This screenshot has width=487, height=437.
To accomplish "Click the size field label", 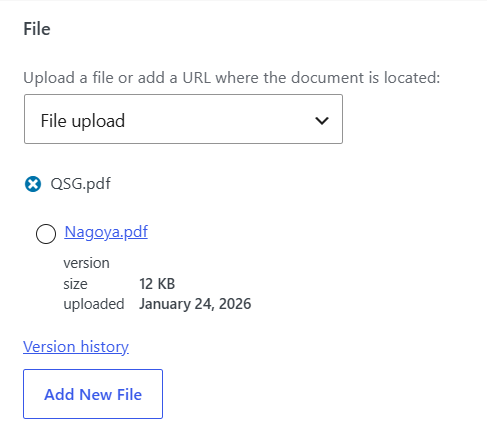I will [x=75, y=284].
